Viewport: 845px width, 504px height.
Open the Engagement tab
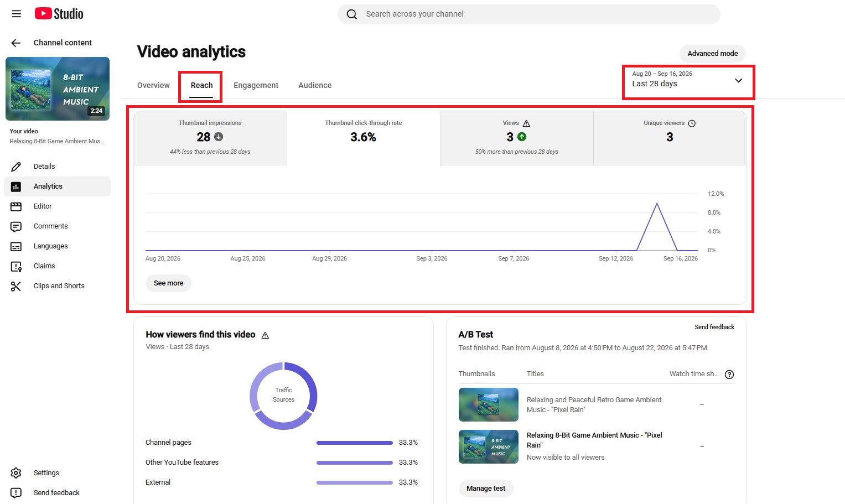pos(256,85)
